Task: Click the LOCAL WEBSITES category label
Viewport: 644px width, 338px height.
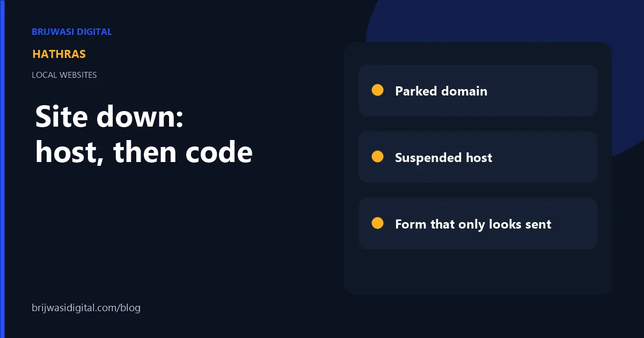Action: [64, 75]
